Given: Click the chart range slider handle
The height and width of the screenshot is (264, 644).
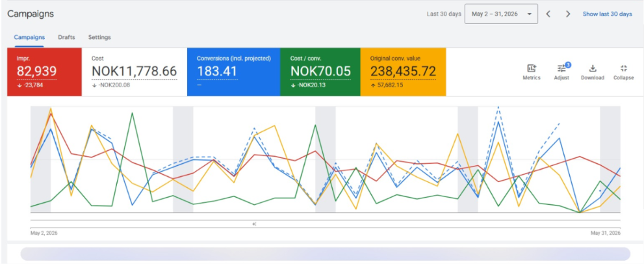Looking at the screenshot, I should point(254,224).
